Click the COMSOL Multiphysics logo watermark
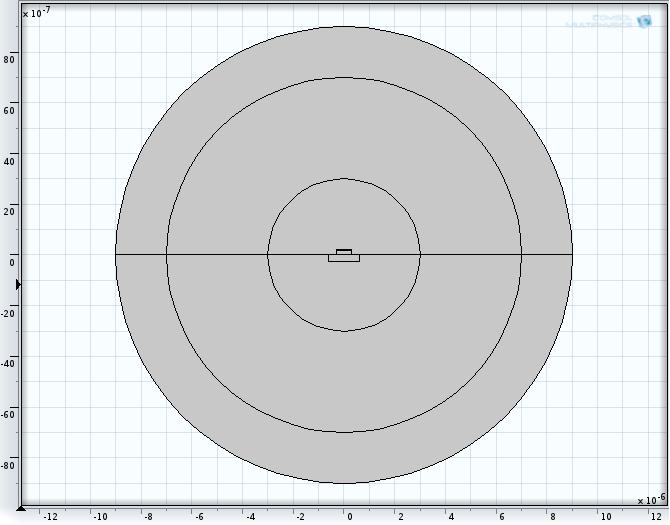670x525 pixels. pyautogui.click(x=608, y=20)
